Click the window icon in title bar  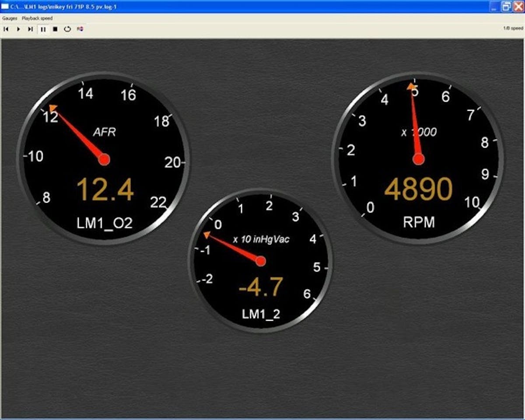[5, 7]
